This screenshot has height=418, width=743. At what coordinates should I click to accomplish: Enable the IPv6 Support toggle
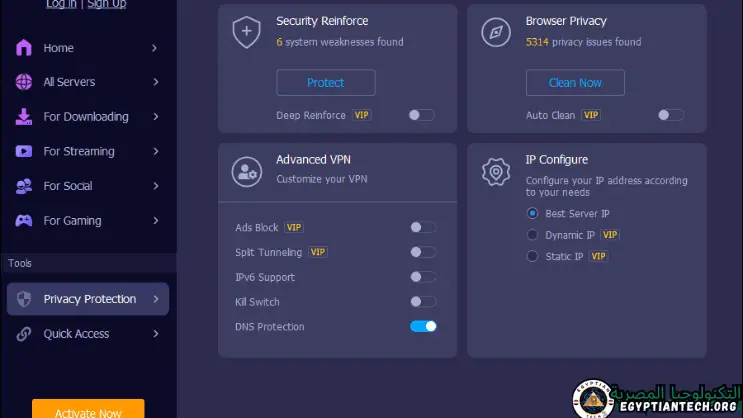(423, 277)
